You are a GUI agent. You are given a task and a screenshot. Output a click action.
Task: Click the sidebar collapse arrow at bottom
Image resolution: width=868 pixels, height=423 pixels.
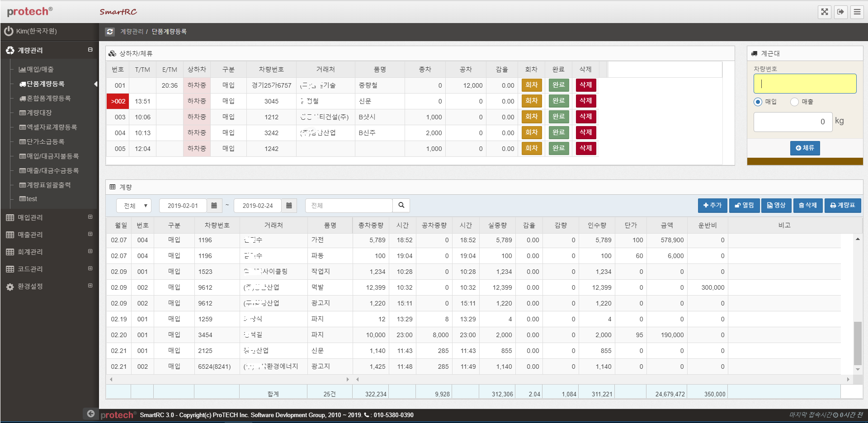91,414
